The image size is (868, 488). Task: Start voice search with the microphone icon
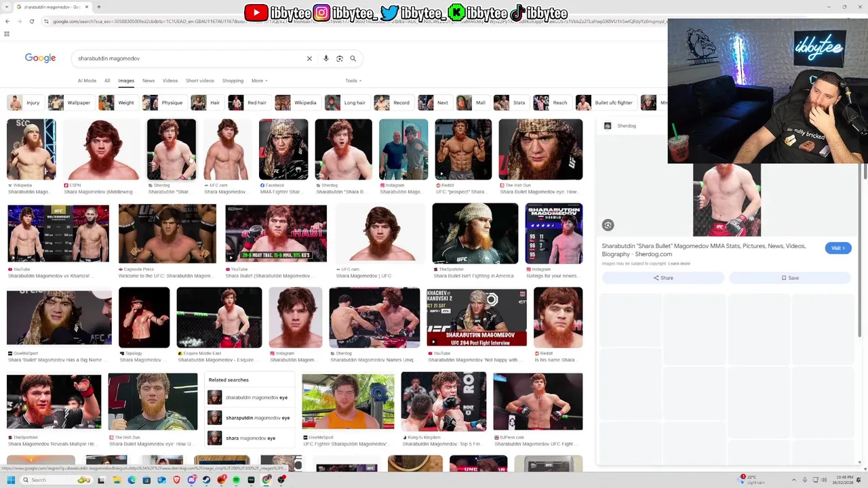click(x=326, y=58)
